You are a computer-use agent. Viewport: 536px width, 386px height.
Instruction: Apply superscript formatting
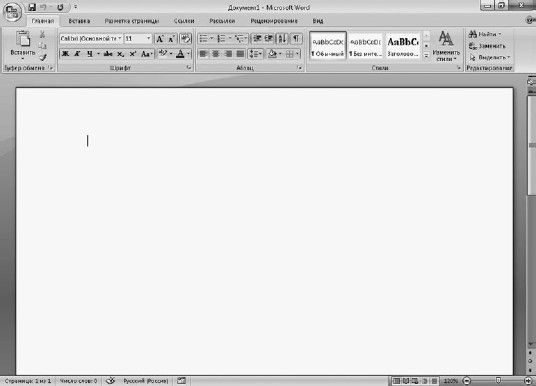point(133,54)
